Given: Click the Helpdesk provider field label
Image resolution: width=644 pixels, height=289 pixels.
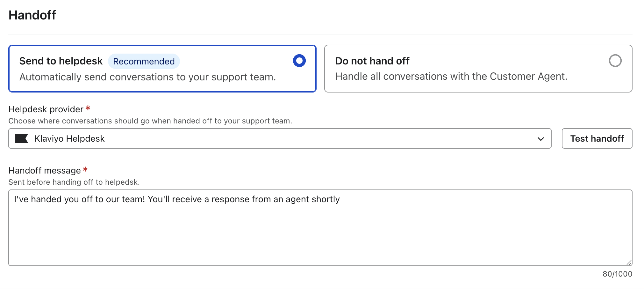Looking at the screenshot, I should point(46,109).
